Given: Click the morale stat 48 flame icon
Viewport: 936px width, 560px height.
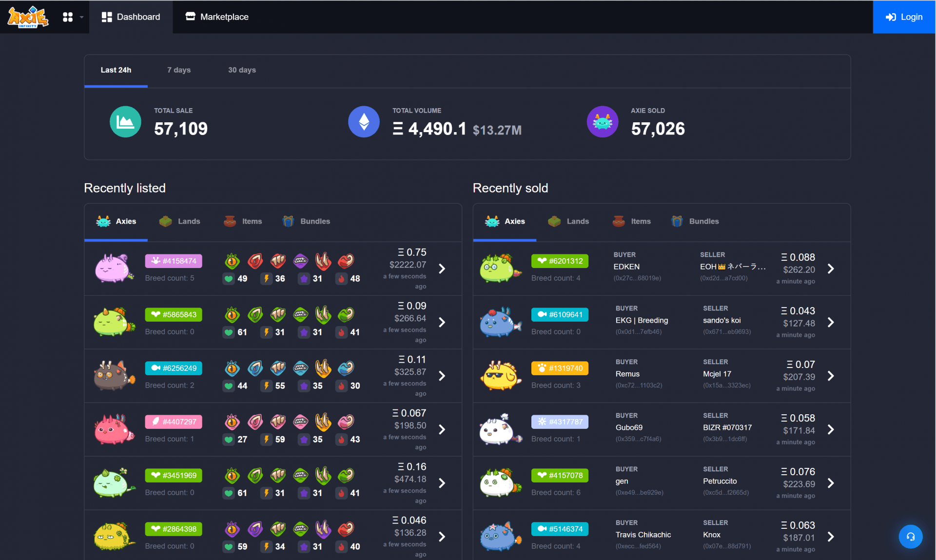Looking at the screenshot, I should [x=341, y=279].
